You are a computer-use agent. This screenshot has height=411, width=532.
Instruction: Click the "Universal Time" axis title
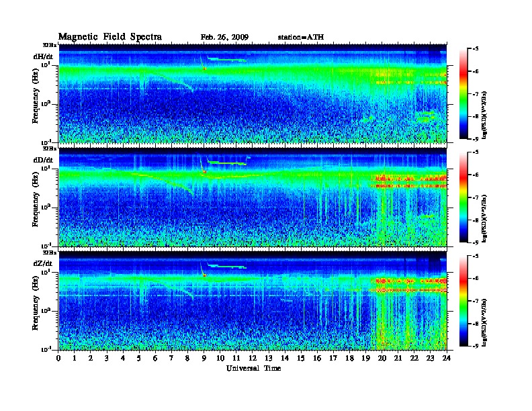click(253, 368)
